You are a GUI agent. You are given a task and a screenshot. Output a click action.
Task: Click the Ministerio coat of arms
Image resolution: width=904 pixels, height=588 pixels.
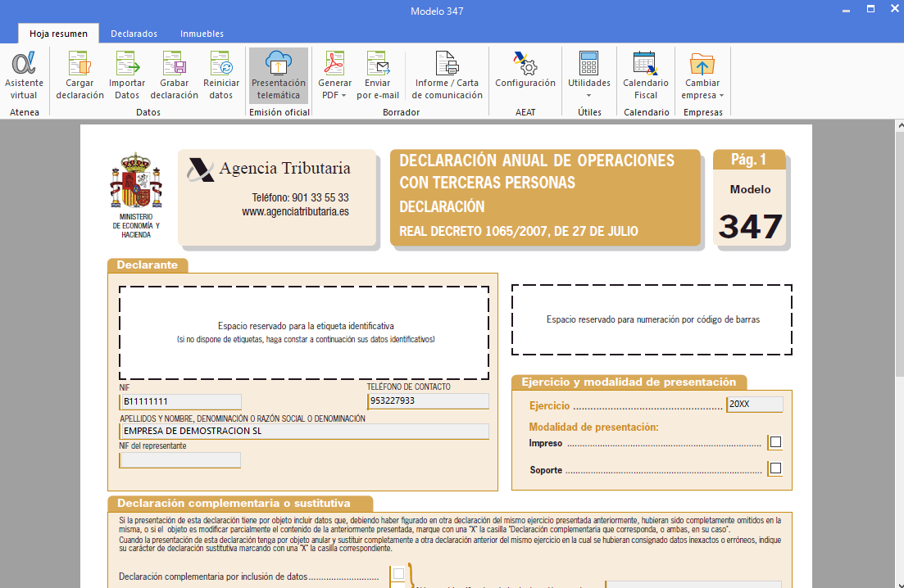[x=136, y=180]
